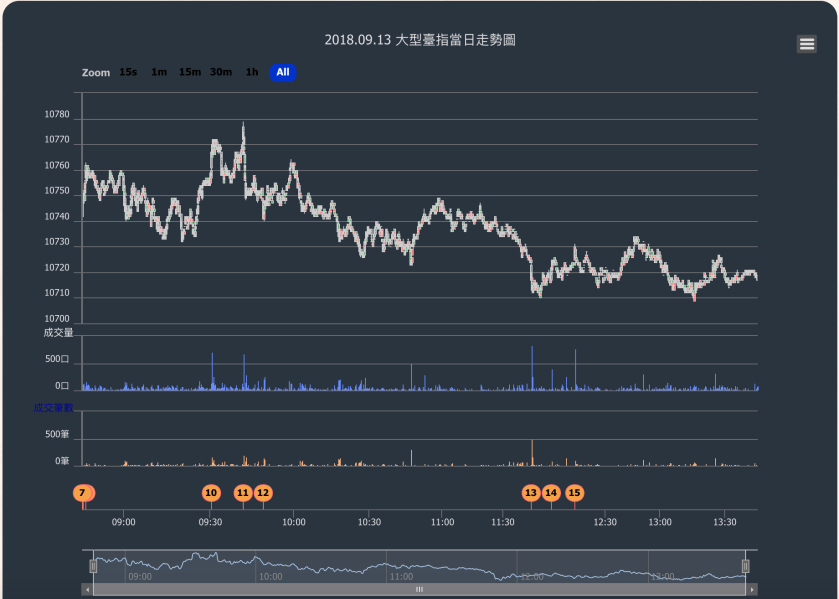Switch to the 30m zoom interval
Screen dimensions: 839x599
[220, 72]
